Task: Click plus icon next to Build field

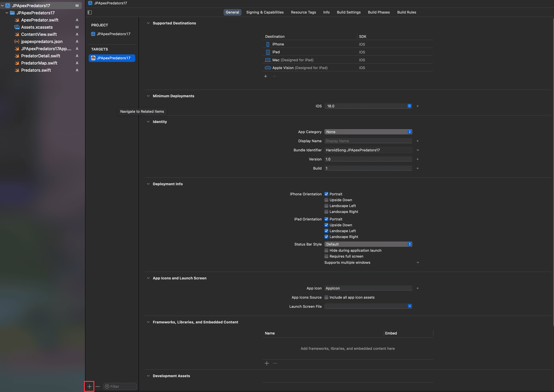Action: pyautogui.click(x=418, y=168)
